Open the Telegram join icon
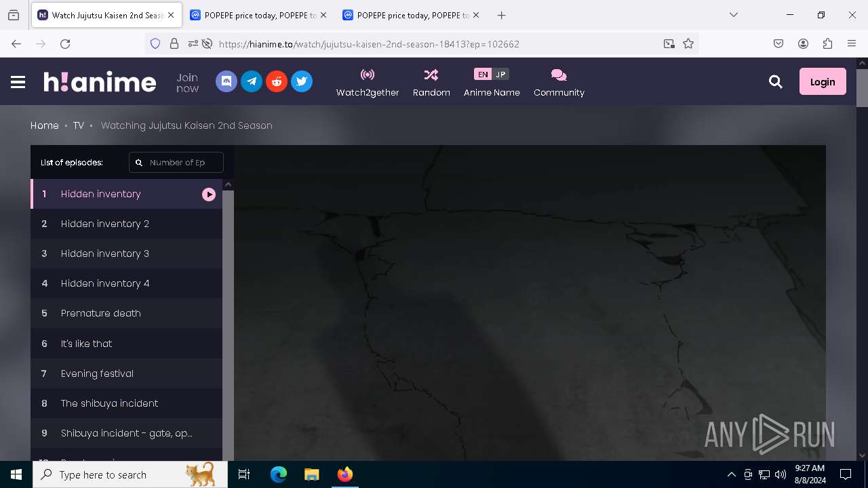The image size is (868, 488). click(252, 81)
